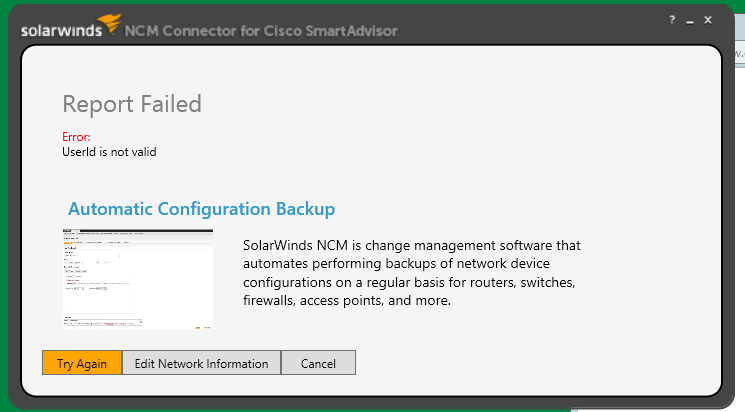This screenshot has width=745, height=412.
Task: Click the SolarWinds NCM description paragraph
Action: click(x=410, y=272)
